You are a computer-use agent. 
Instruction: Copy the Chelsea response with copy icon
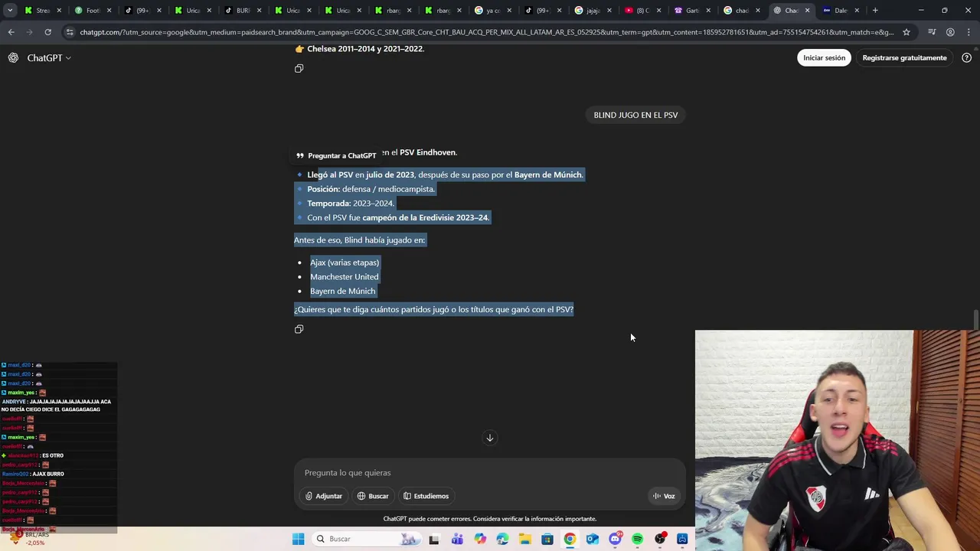coord(299,69)
